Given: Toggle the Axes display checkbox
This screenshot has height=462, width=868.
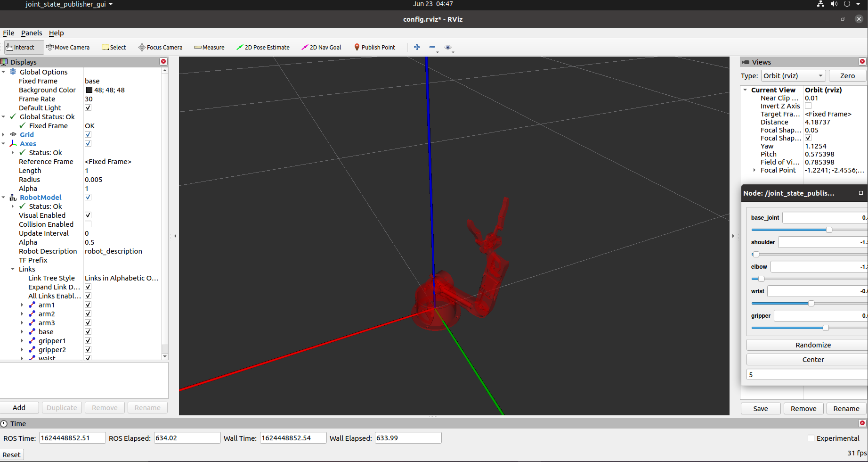Looking at the screenshot, I should tap(88, 144).
